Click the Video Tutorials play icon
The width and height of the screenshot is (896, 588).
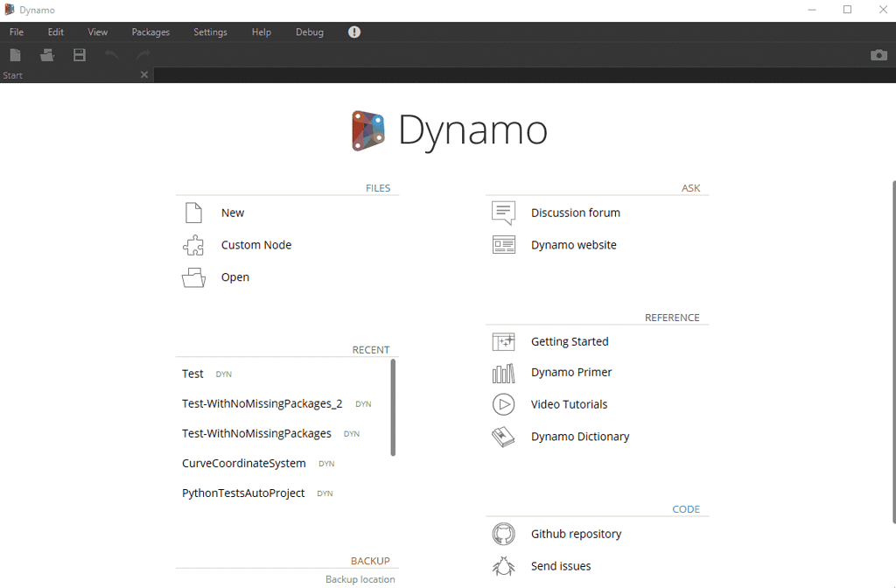(503, 404)
